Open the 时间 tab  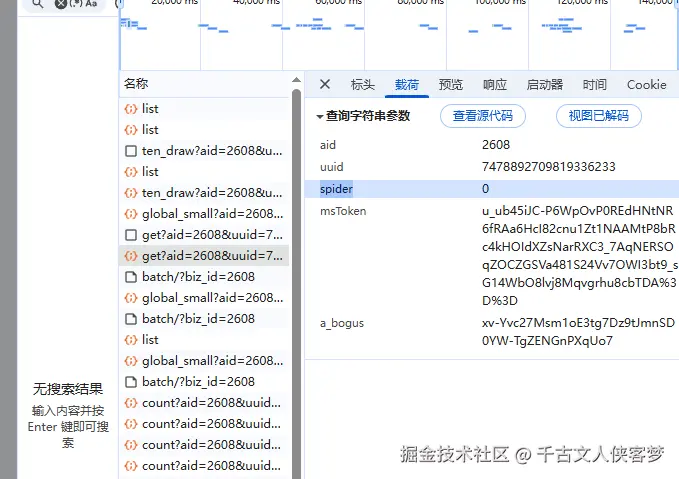point(595,84)
